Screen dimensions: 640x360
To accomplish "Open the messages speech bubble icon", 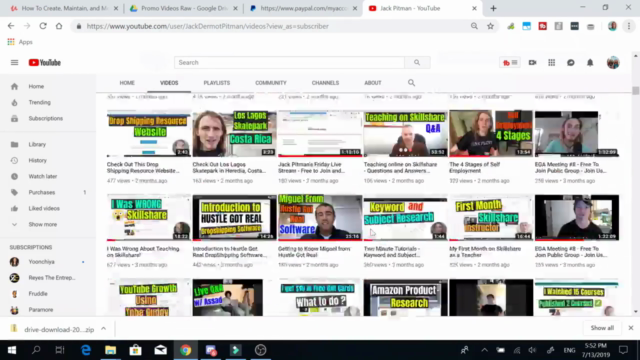I will (571, 62).
